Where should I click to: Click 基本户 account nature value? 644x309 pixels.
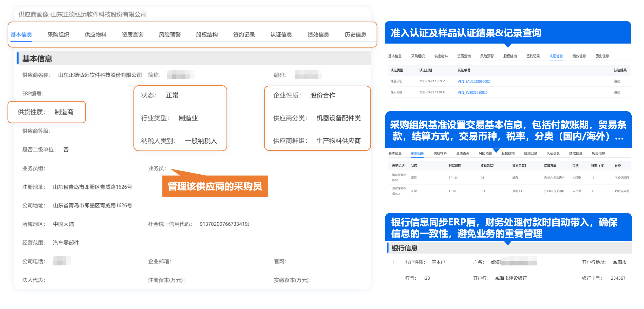click(x=438, y=262)
